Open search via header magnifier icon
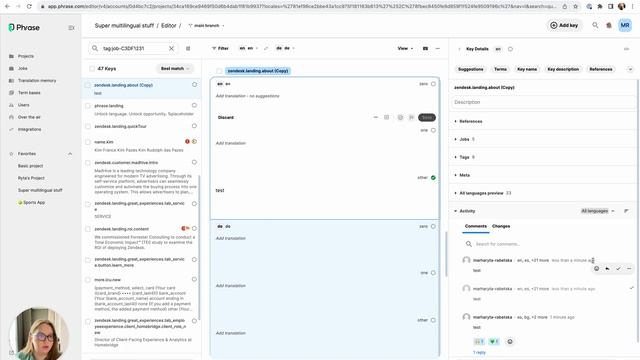 click(x=595, y=25)
